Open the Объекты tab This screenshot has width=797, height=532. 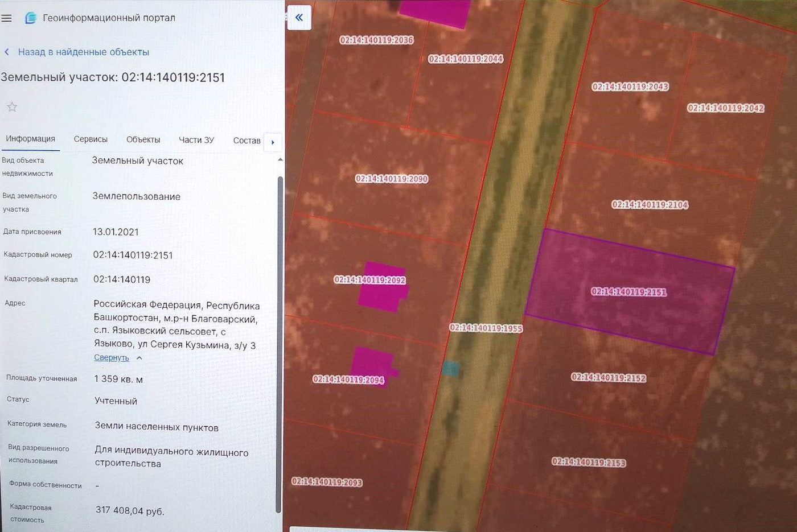coord(143,139)
